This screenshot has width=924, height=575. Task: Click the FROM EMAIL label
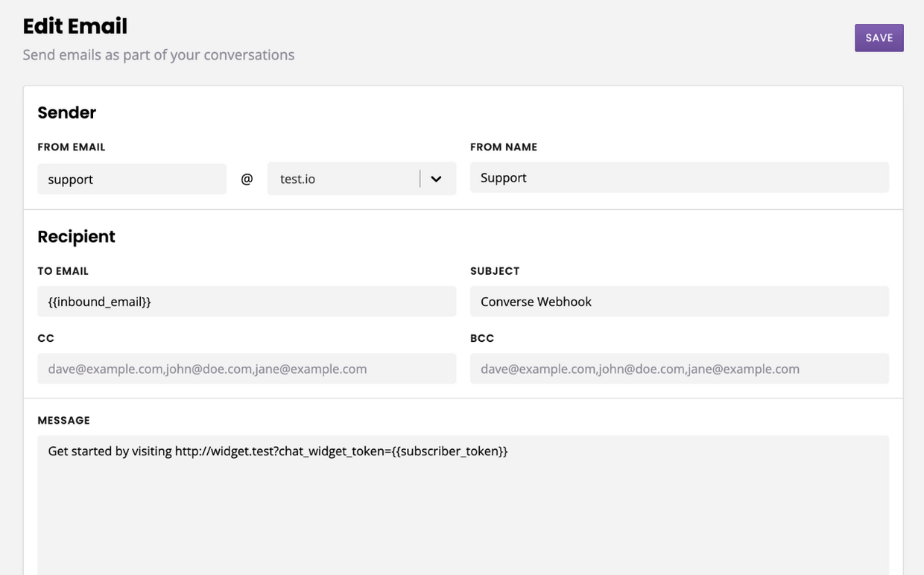[x=72, y=147]
